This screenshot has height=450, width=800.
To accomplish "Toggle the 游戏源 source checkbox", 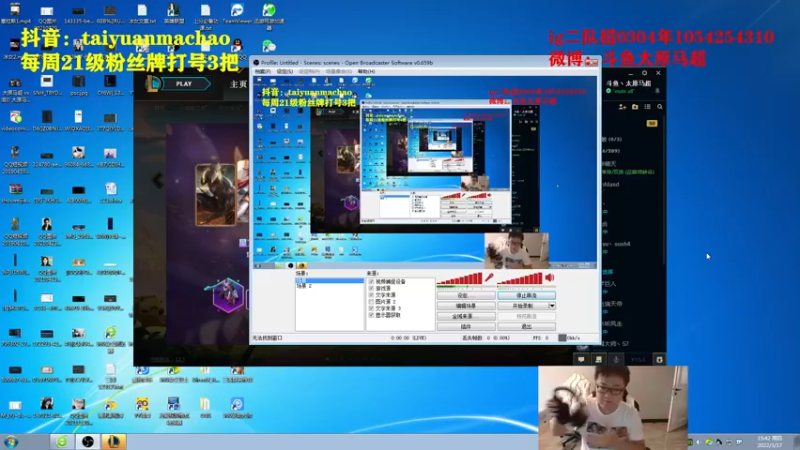I will click(371, 288).
